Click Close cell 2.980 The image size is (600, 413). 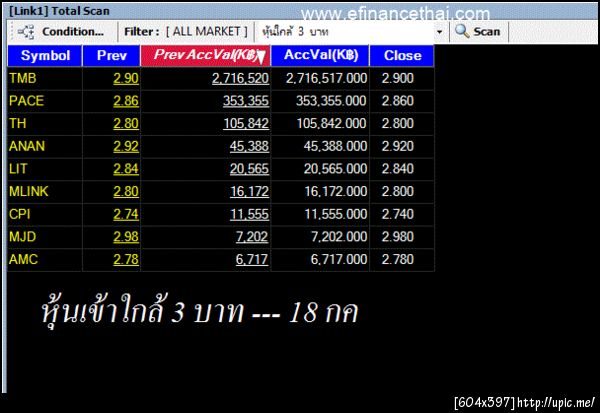click(x=398, y=237)
